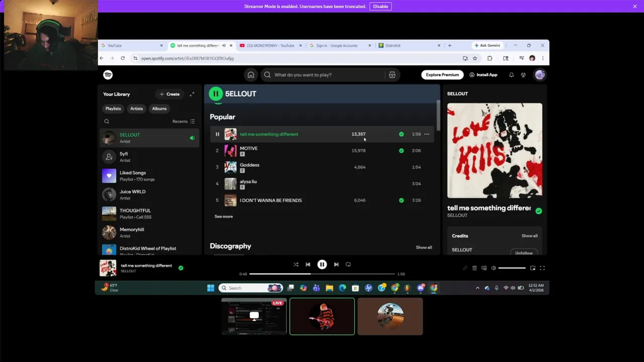Adjust the player volume slider
Screen dimensions: 644x362
click(x=512, y=268)
